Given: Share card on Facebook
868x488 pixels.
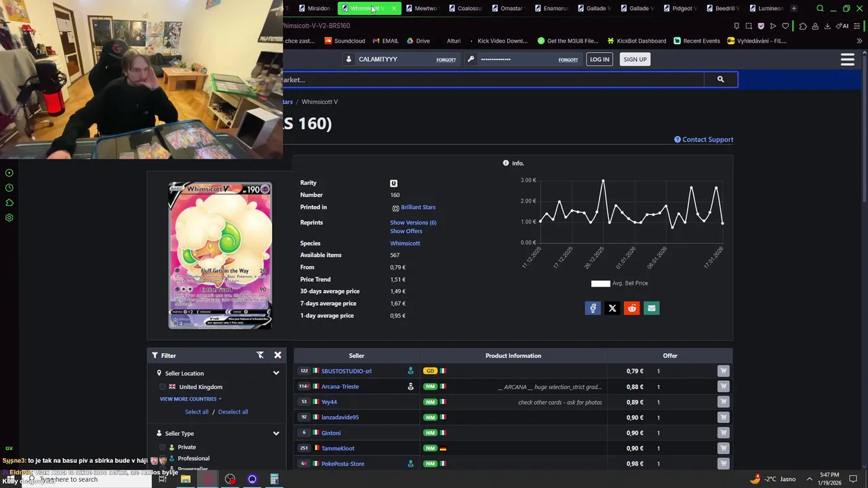Looking at the screenshot, I should click(593, 308).
